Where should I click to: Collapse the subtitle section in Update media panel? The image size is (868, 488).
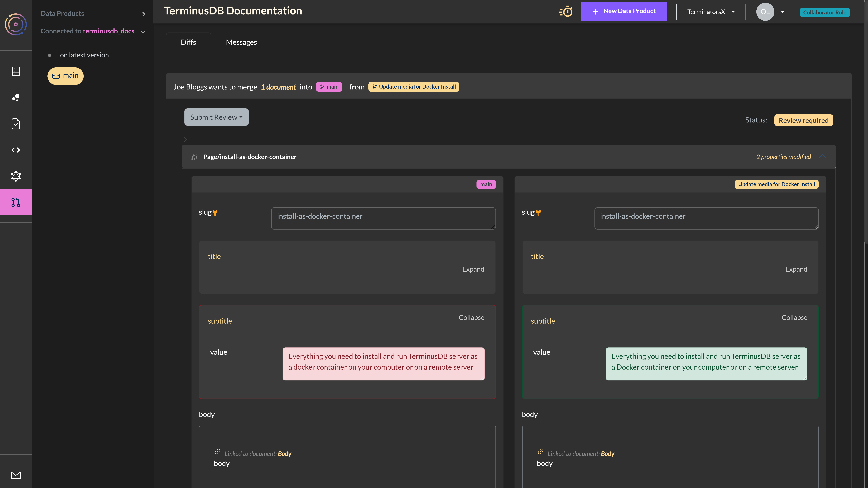pos(795,318)
